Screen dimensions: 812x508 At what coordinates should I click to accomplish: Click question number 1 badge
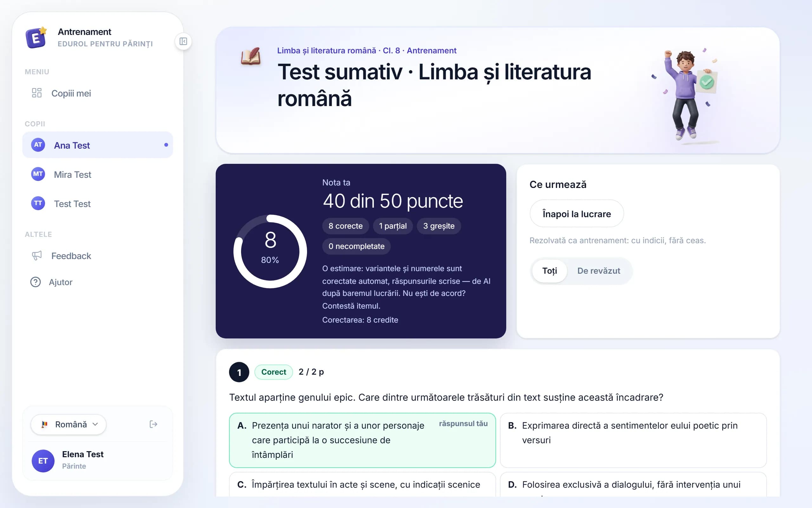tap(239, 372)
